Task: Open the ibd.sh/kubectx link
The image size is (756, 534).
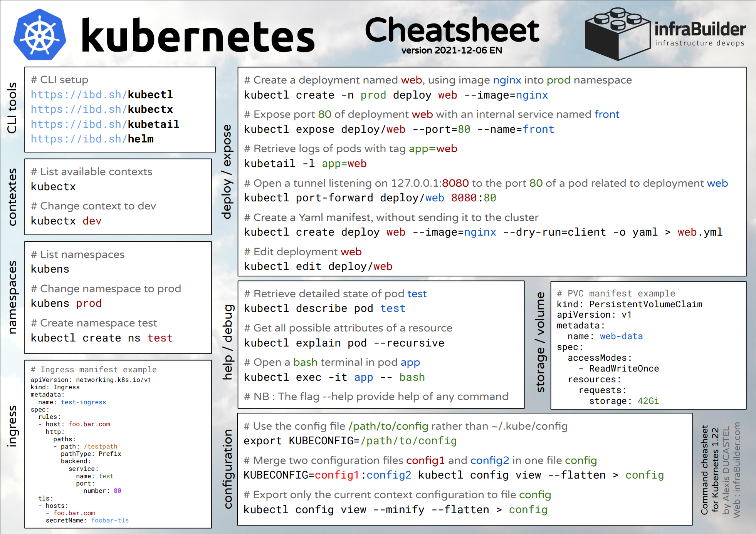Action: (x=102, y=109)
